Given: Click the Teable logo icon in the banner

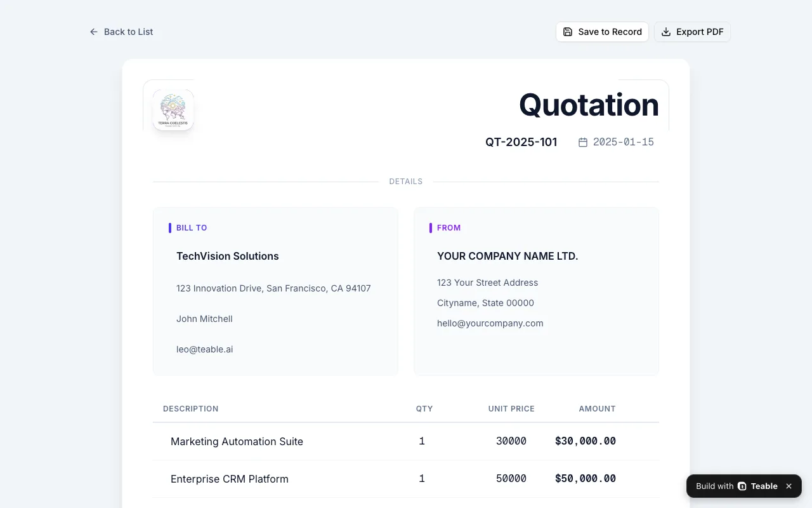Looking at the screenshot, I should point(742,486).
